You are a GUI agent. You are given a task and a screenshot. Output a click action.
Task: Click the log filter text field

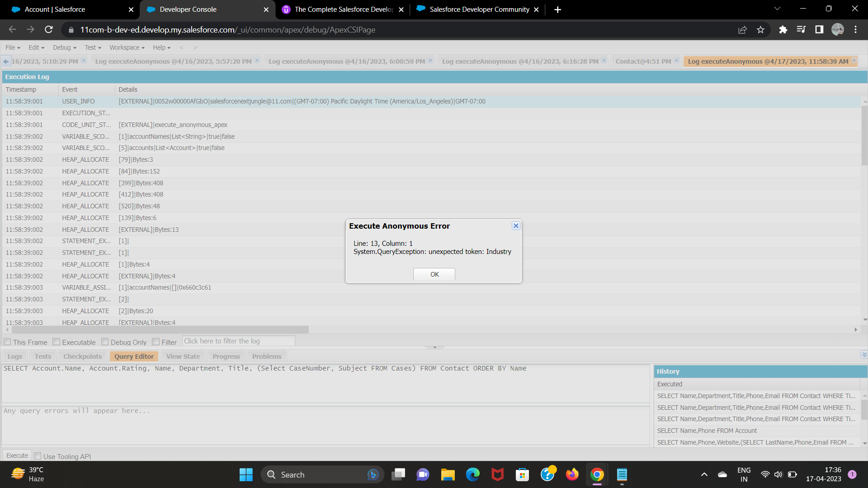point(238,341)
